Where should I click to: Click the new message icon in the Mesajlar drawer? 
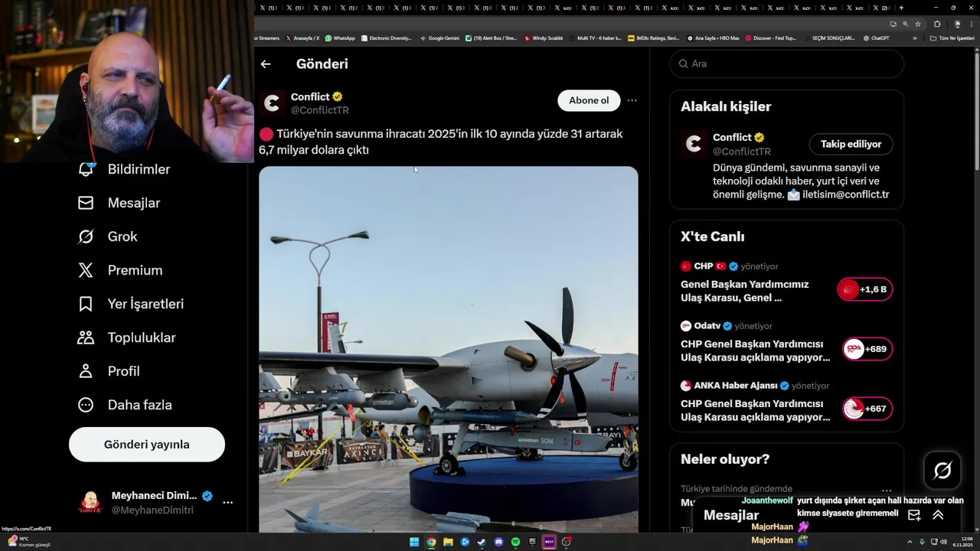coord(914,515)
